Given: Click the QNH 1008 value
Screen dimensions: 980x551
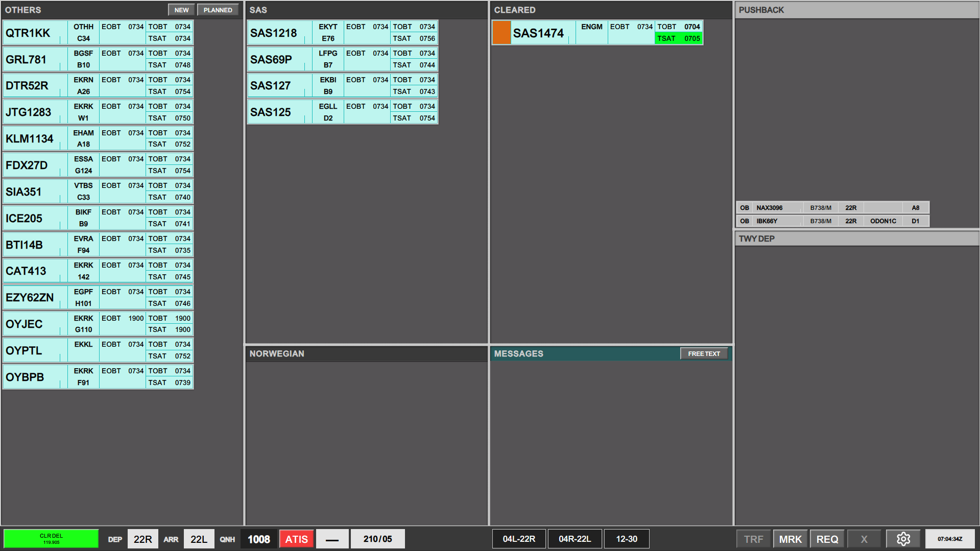Looking at the screenshot, I should click(x=258, y=539).
